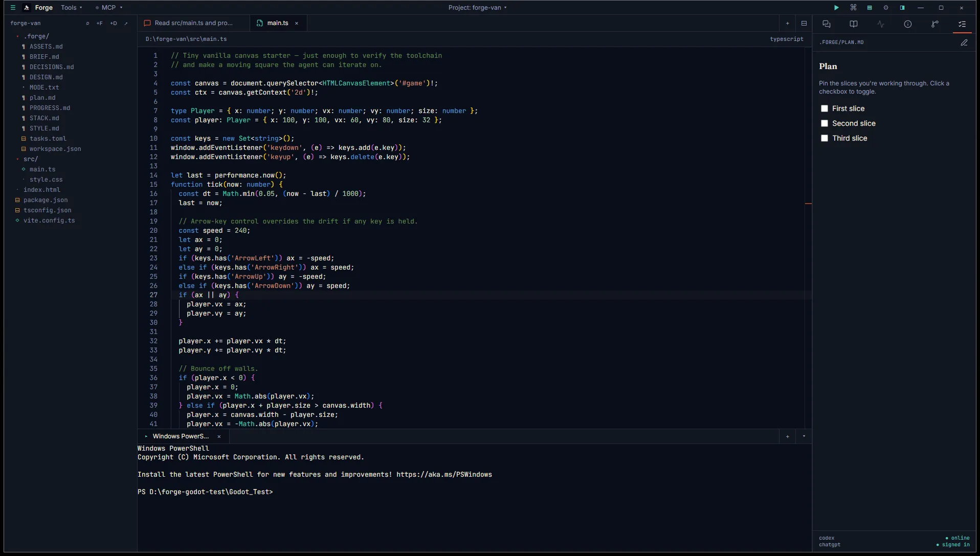Add a new editor tab
Image resolution: width=980 pixels, height=556 pixels.
pyautogui.click(x=788, y=24)
